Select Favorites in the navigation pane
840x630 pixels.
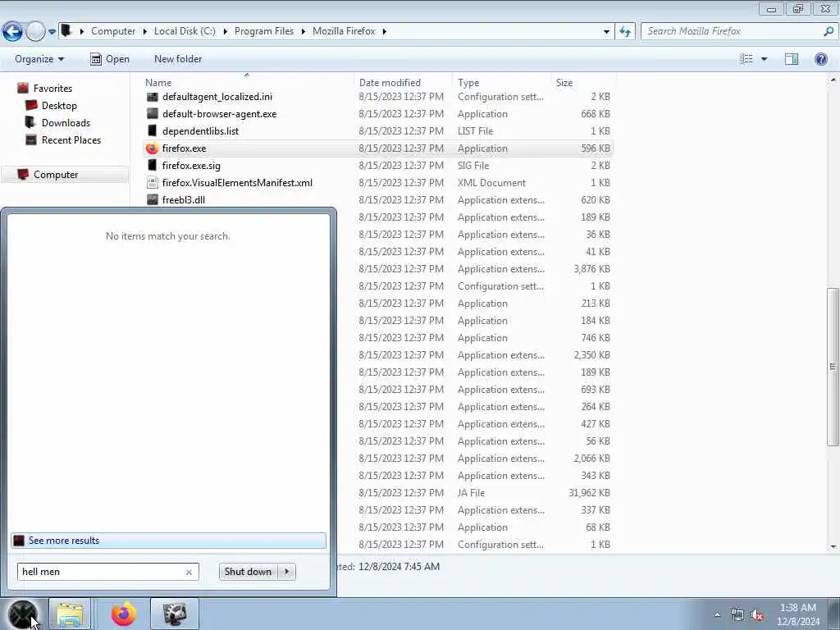pyautogui.click(x=52, y=88)
